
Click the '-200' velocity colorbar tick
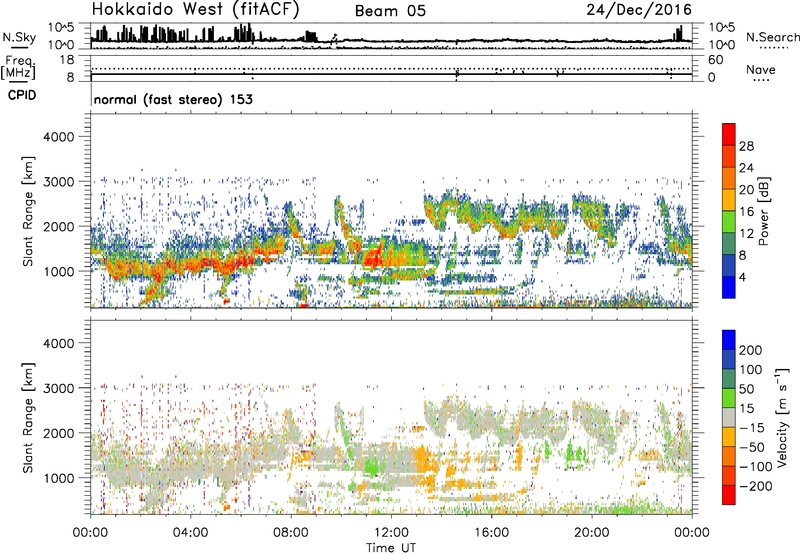(756, 486)
